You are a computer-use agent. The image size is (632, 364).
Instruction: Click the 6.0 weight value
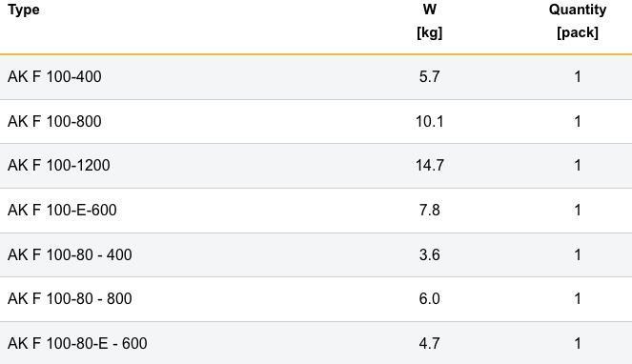click(x=429, y=298)
